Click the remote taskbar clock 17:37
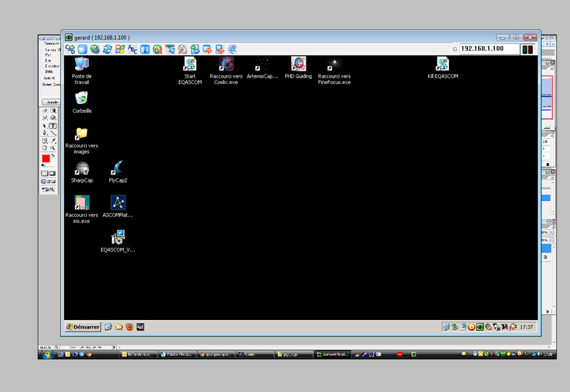 coord(527,327)
